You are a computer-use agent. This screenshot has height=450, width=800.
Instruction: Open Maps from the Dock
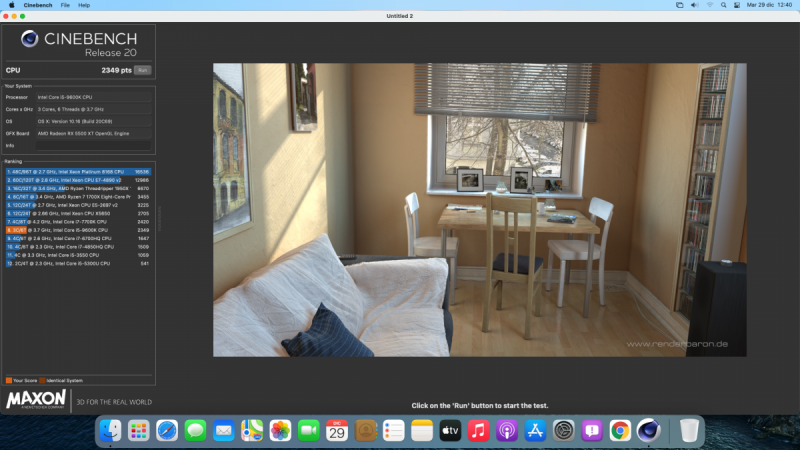click(x=252, y=431)
